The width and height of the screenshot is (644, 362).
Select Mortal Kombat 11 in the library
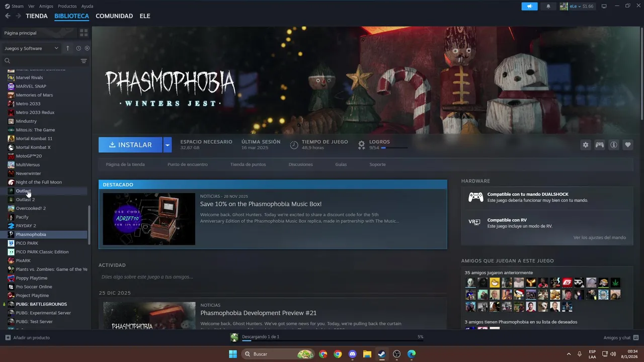(x=34, y=138)
